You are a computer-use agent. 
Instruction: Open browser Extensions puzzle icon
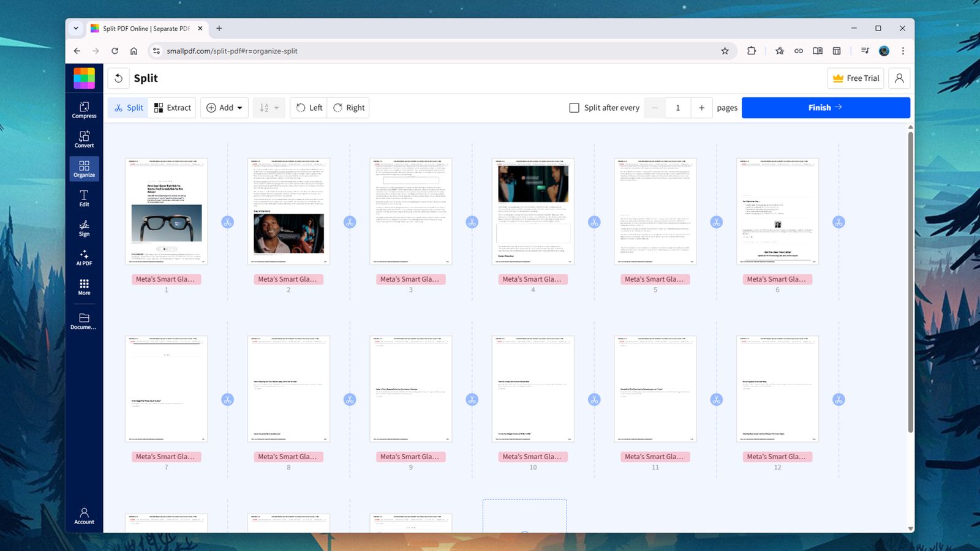(752, 51)
